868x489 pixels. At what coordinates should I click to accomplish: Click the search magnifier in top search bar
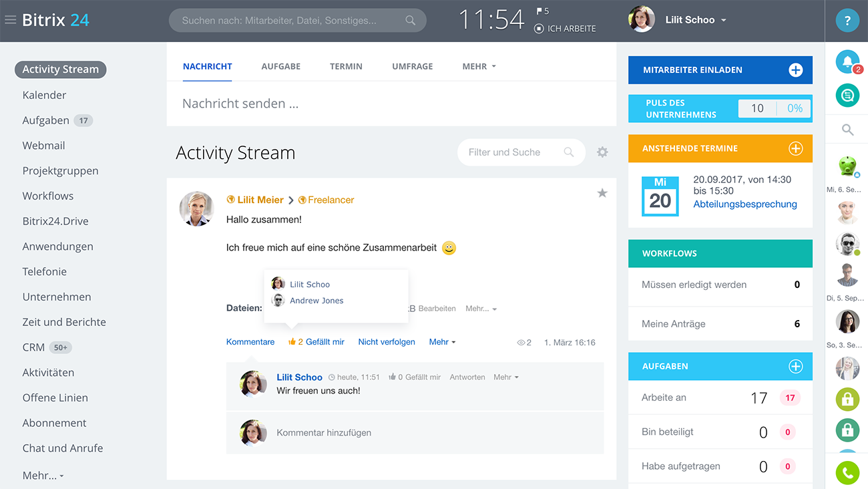tap(411, 21)
